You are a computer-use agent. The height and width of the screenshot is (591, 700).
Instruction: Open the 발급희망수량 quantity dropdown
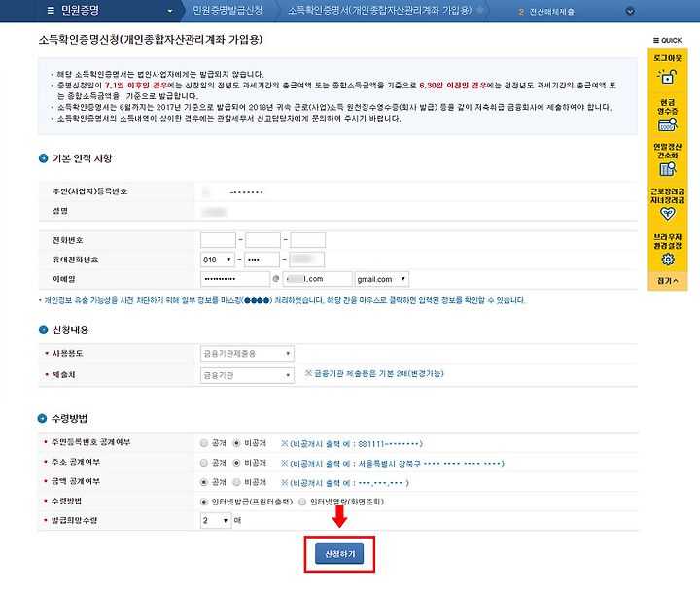click(x=216, y=520)
